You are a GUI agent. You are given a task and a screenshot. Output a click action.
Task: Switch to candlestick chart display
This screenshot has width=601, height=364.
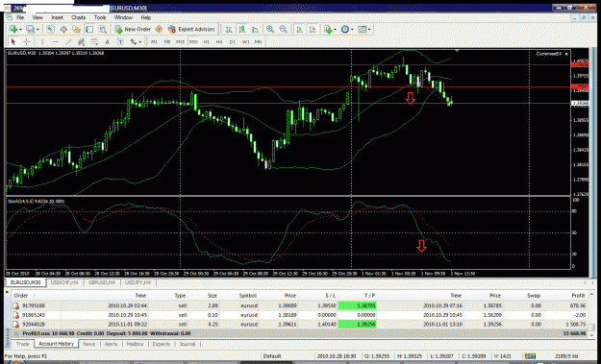click(242, 29)
